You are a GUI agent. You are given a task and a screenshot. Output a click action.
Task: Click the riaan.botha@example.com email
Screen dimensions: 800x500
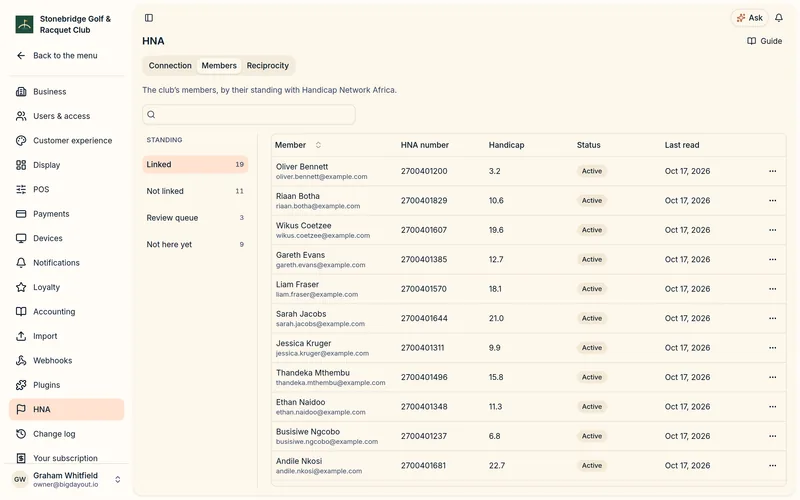[x=318, y=207]
